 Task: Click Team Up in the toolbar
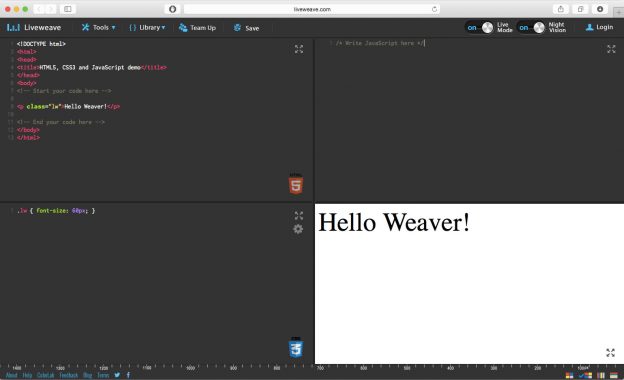click(x=197, y=27)
